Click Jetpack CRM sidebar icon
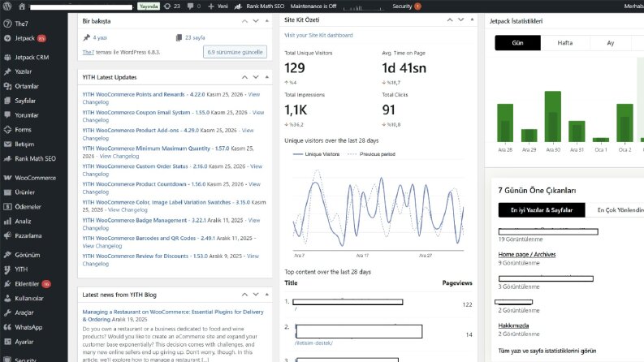Viewport: 644px width, 362px height. coord(7,57)
